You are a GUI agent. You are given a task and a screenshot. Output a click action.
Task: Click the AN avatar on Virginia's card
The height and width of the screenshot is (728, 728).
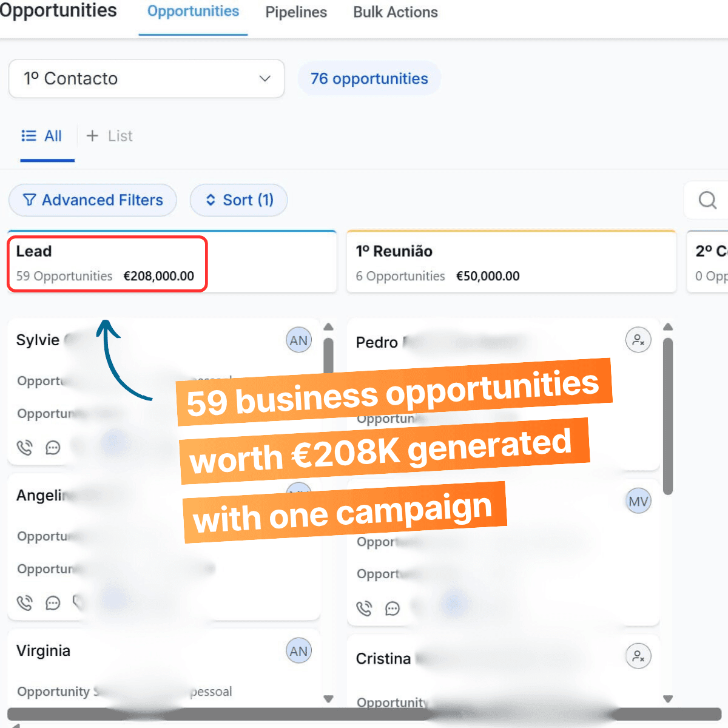(x=298, y=651)
